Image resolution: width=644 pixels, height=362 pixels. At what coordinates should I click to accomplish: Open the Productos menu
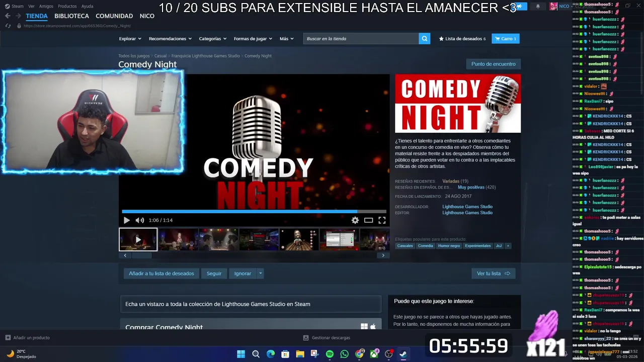coord(67,7)
